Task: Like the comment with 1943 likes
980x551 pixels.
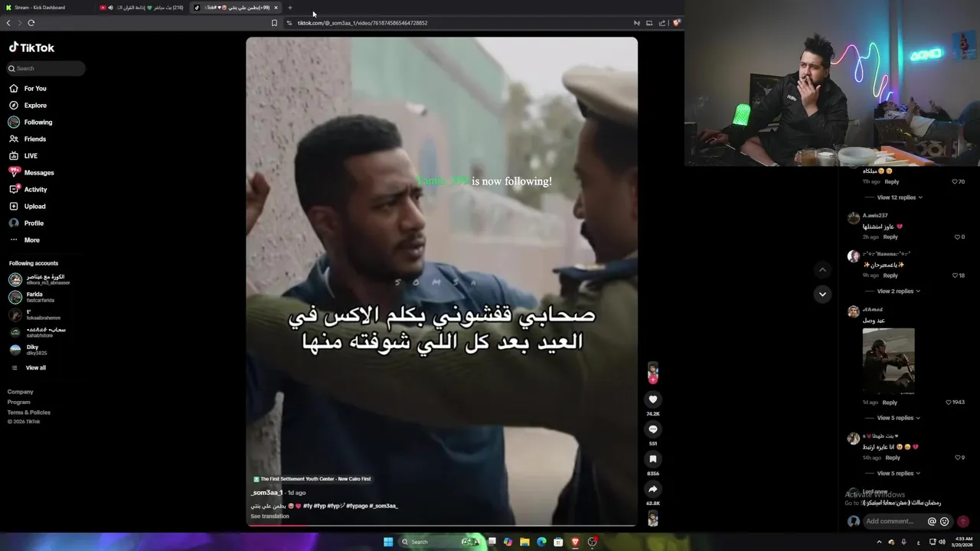Action: click(x=949, y=403)
